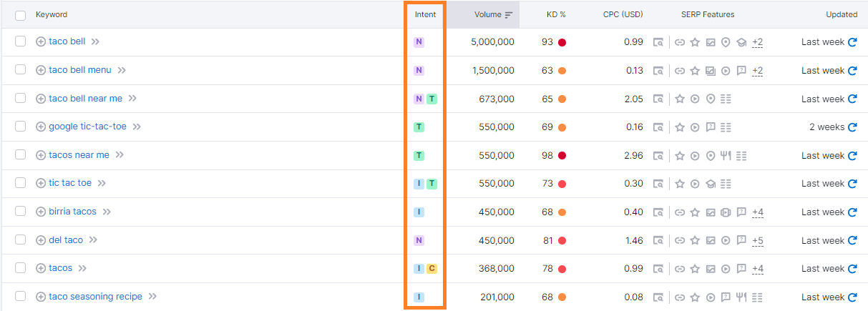Add taco bell near me via plus icon
This screenshot has height=311, width=868.
coord(41,99)
